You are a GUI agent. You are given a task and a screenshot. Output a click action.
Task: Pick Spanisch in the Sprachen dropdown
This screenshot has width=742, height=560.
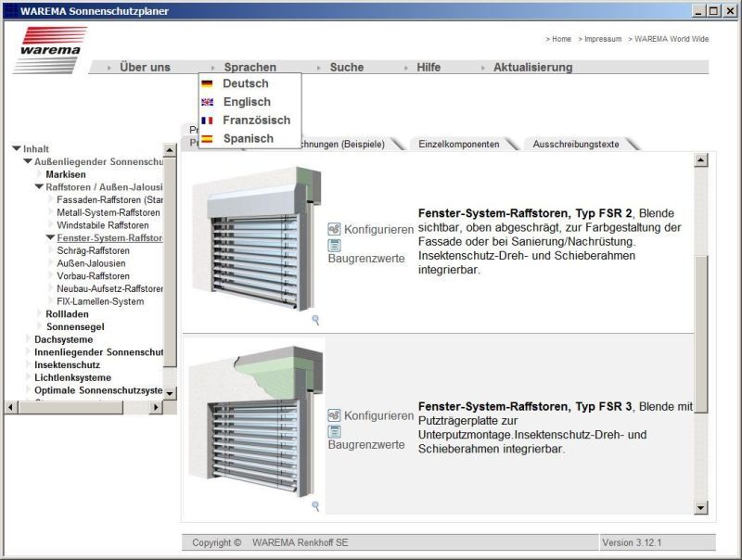(249, 139)
